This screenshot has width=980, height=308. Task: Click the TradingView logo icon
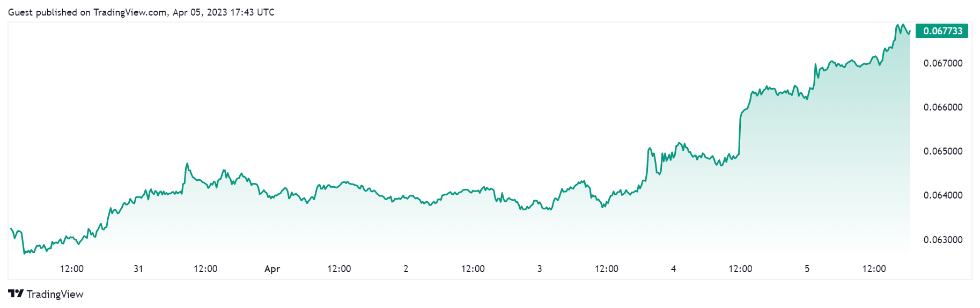pos(16,294)
